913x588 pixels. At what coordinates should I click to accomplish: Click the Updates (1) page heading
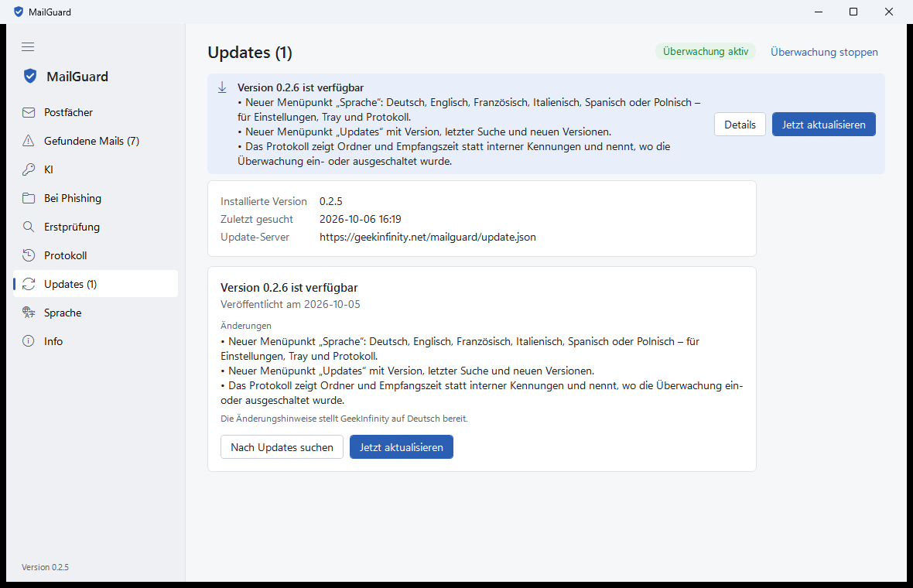tap(250, 53)
